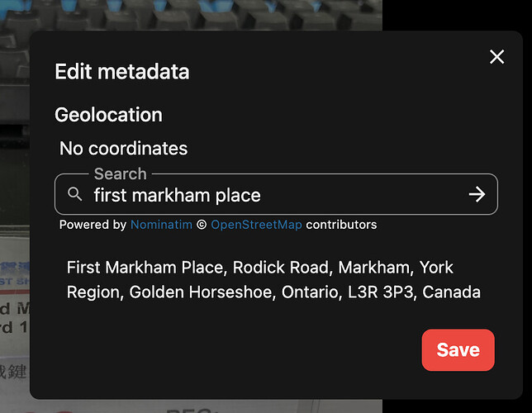Screen dimensions: 532x413
Task: Click the paper label in background photo
Action: point(15,322)
